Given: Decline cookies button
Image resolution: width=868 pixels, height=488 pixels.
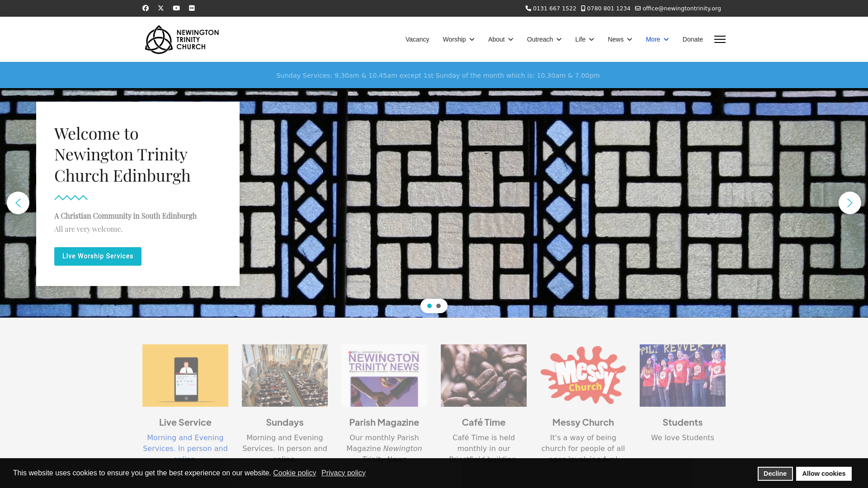Looking at the screenshot, I should coord(775,474).
